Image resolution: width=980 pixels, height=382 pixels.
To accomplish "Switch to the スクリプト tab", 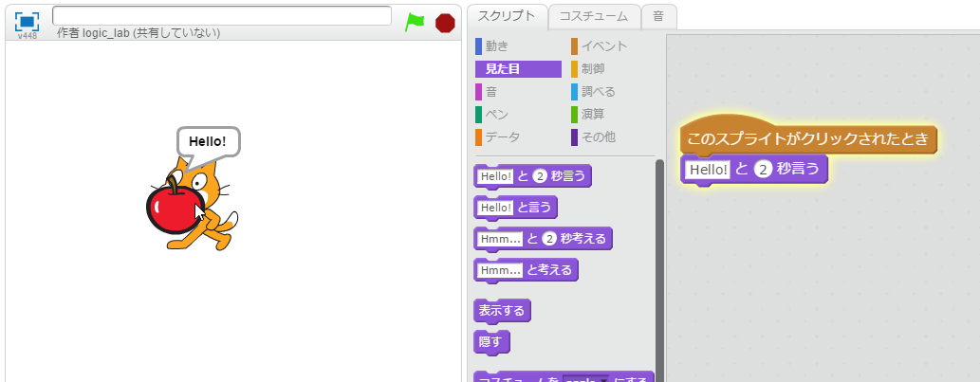I will pos(507,16).
